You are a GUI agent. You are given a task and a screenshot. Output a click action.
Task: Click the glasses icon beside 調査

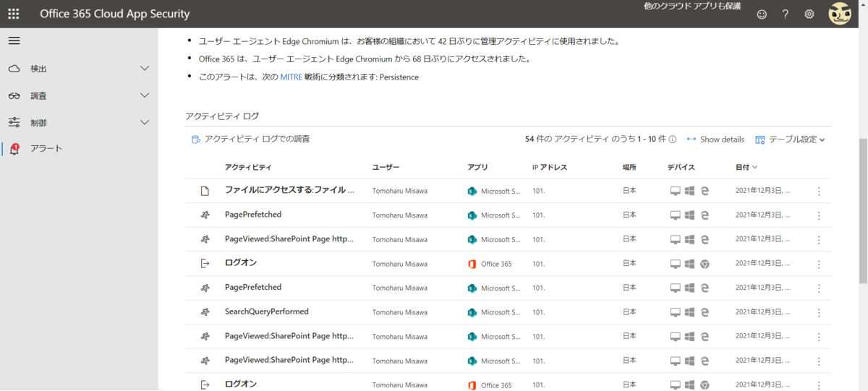click(14, 95)
